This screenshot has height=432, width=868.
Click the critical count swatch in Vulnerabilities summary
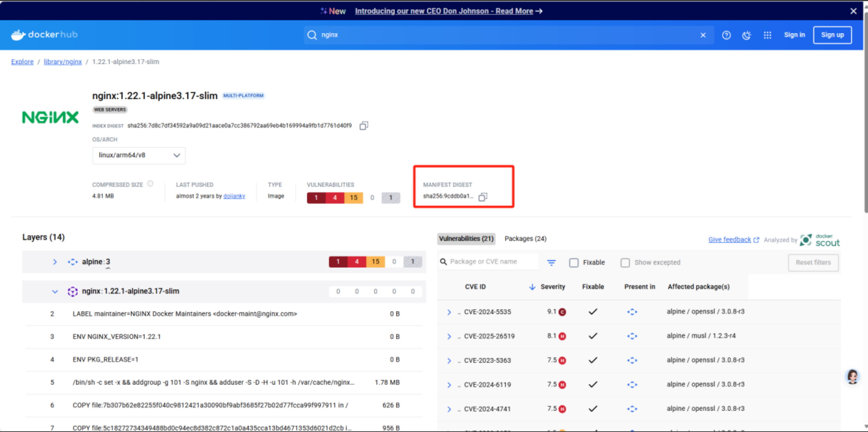tap(316, 198)
